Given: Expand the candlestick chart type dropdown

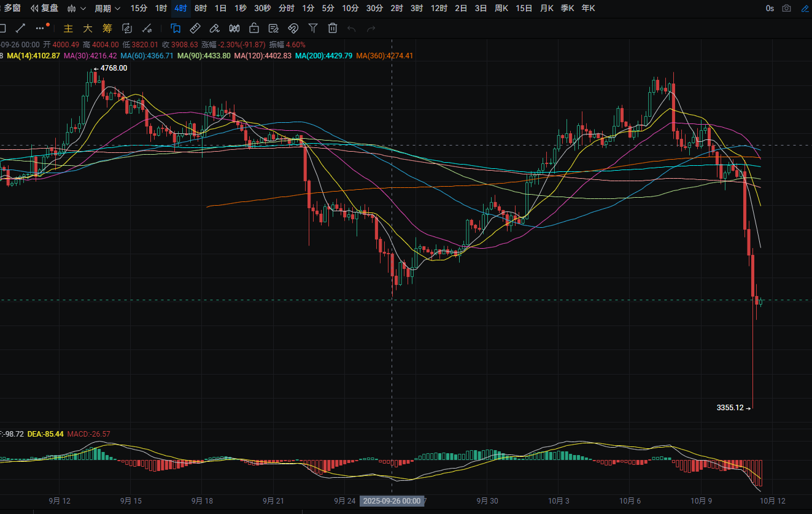Looking at the screenshot, I should click(77, 9).
